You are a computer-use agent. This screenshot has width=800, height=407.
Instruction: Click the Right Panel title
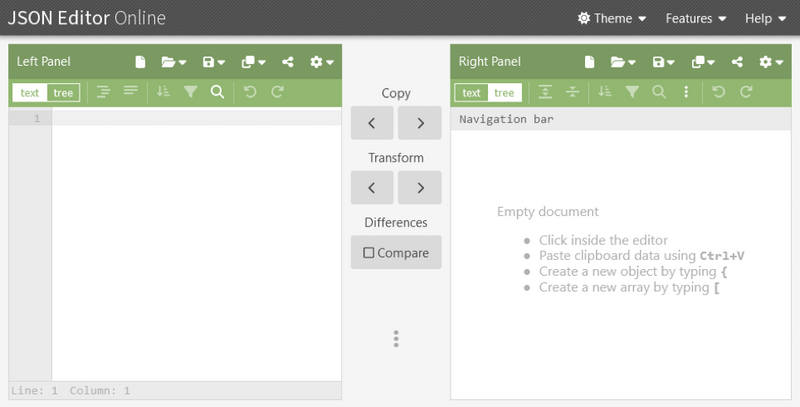coord(490,62)
